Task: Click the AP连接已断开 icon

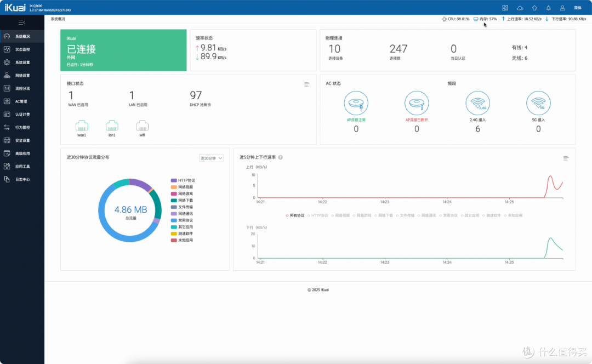Action: pos(417,103)
